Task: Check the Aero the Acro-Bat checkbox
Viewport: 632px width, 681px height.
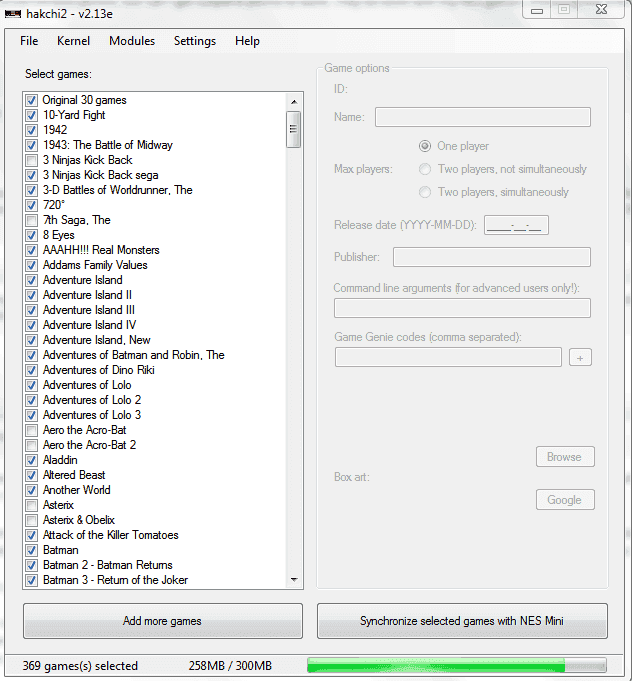Action: 31,430
